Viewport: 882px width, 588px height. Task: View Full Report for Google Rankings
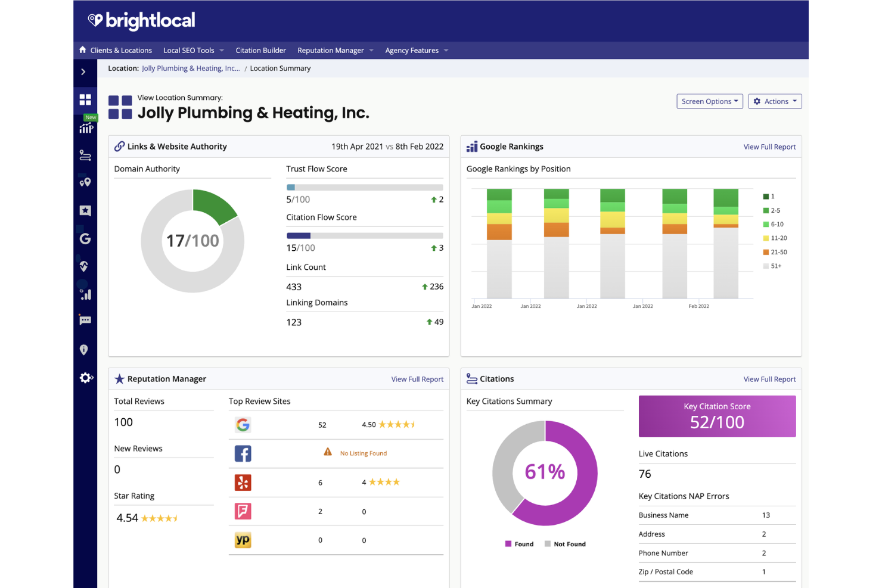(769, 147)
